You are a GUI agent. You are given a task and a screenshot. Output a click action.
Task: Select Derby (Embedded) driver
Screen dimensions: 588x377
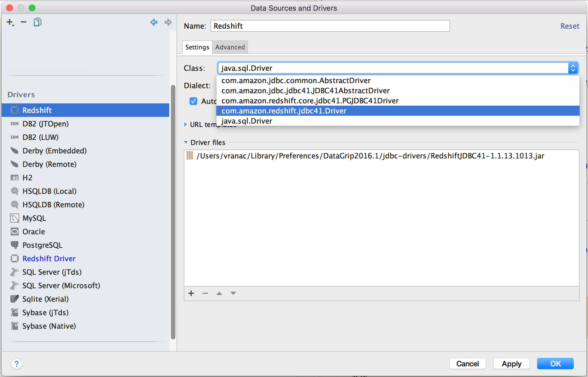click(85, 151)
